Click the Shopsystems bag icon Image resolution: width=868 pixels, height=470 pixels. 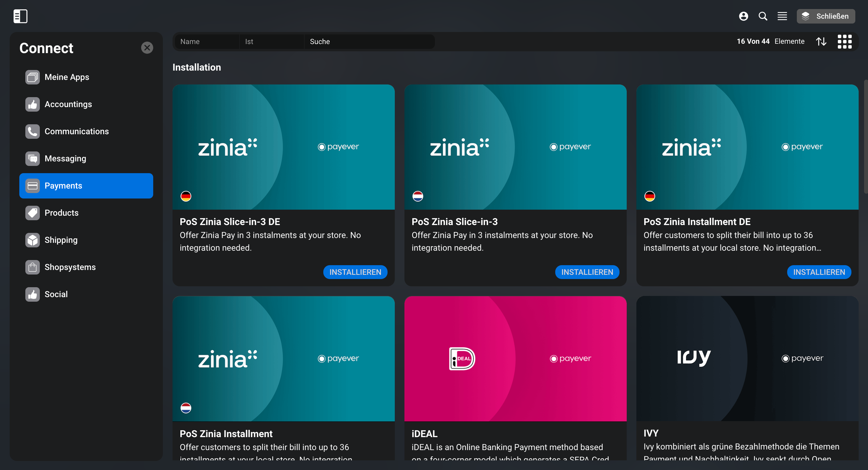(x=32, y=267)
